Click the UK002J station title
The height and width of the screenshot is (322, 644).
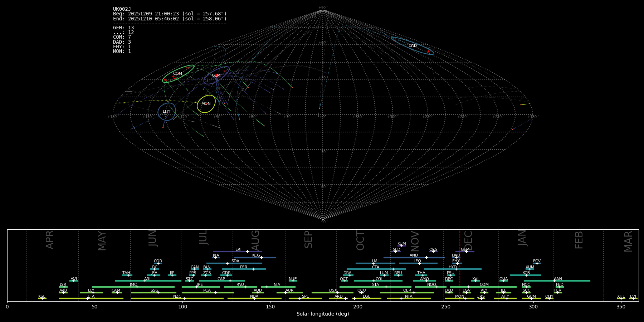[122, 9]
